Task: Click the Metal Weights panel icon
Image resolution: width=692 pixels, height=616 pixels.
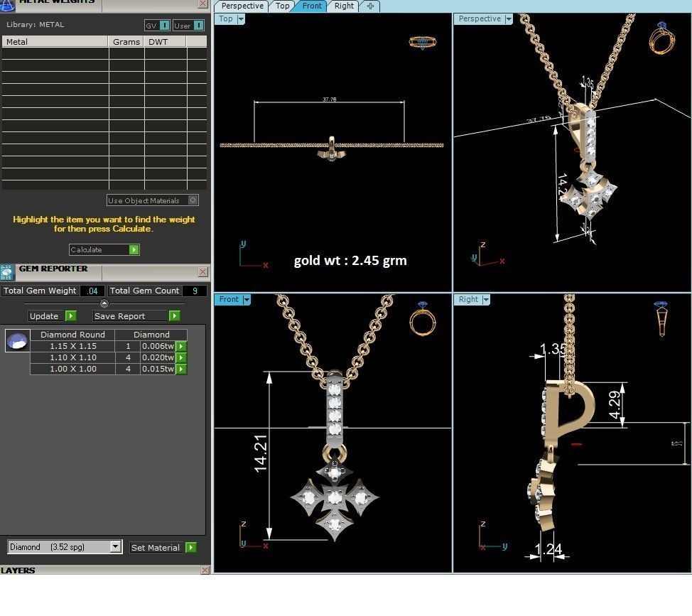Action: (x=8, y=5)
